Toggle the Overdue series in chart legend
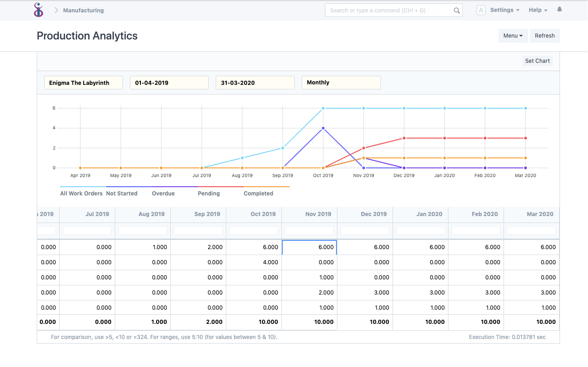The width and height of the screenshot is (588, 367). (x=163, y=193)
